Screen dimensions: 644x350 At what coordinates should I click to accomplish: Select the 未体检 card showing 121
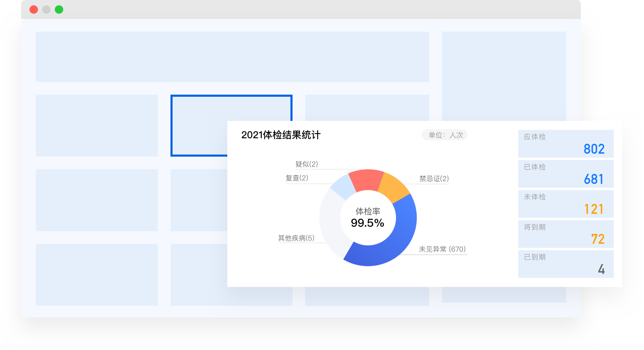(x=565, y=204)
